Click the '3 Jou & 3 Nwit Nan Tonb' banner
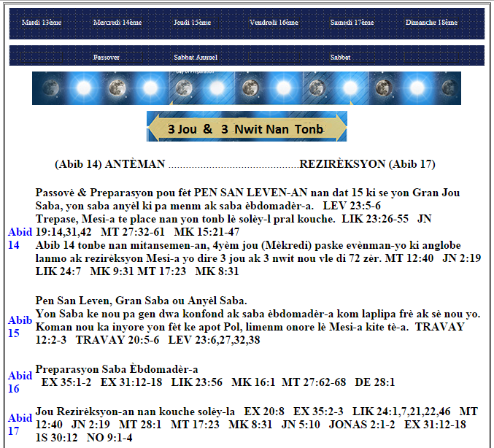 pyautogui.click(x=247, y=128)
